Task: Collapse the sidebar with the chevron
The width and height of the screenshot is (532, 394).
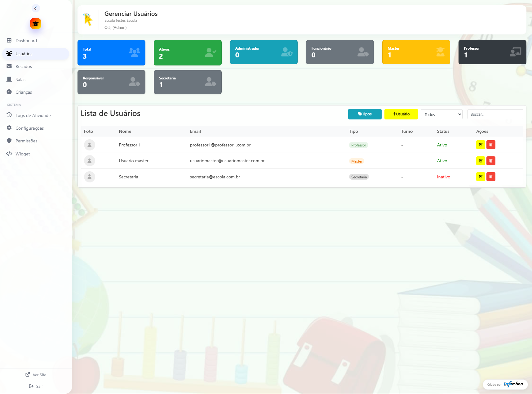Action: pyautogui.click(x=35, y=8)
